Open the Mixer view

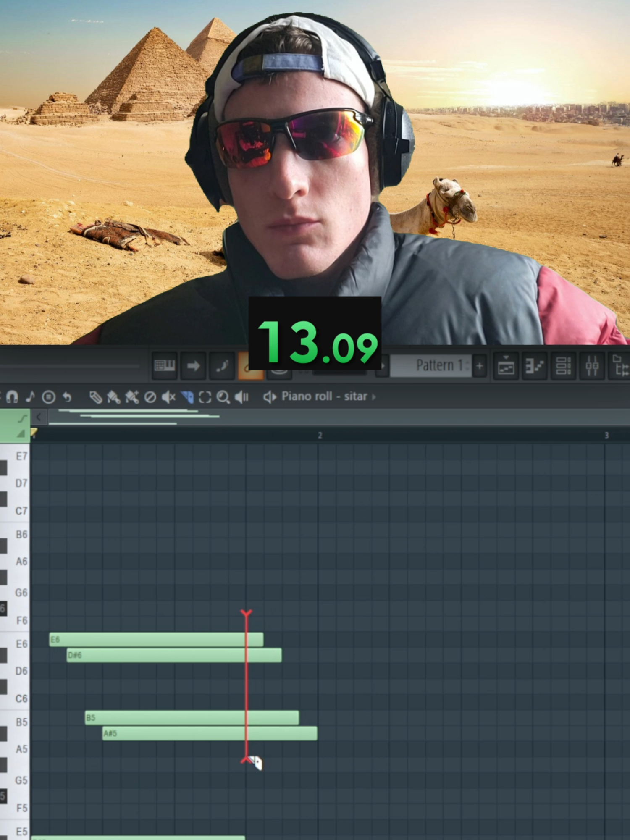pos(592,365)
